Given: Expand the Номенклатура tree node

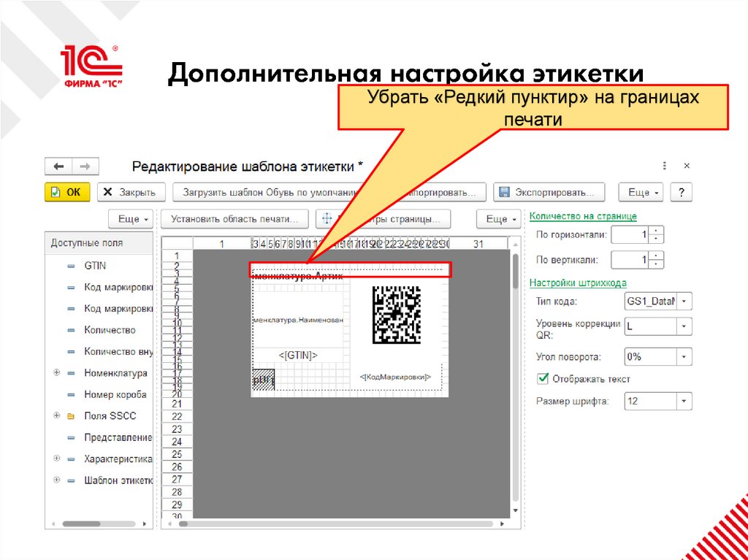Looking at the screenshot, I should [56, 373].
